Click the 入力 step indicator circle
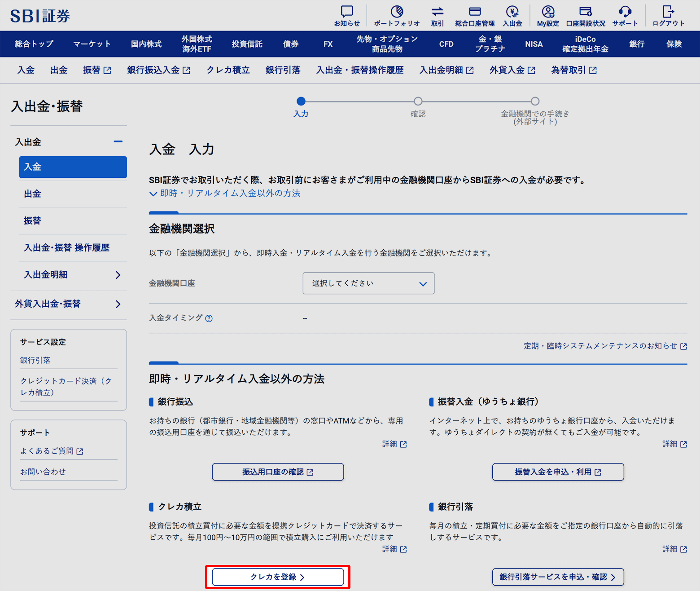700x591 pixels. [x=301, y=101]
